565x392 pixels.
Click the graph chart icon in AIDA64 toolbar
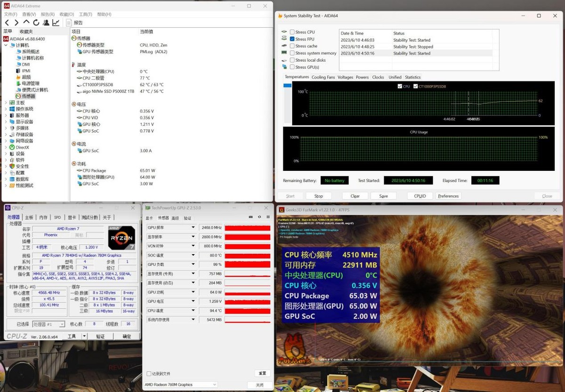[56, 23]
